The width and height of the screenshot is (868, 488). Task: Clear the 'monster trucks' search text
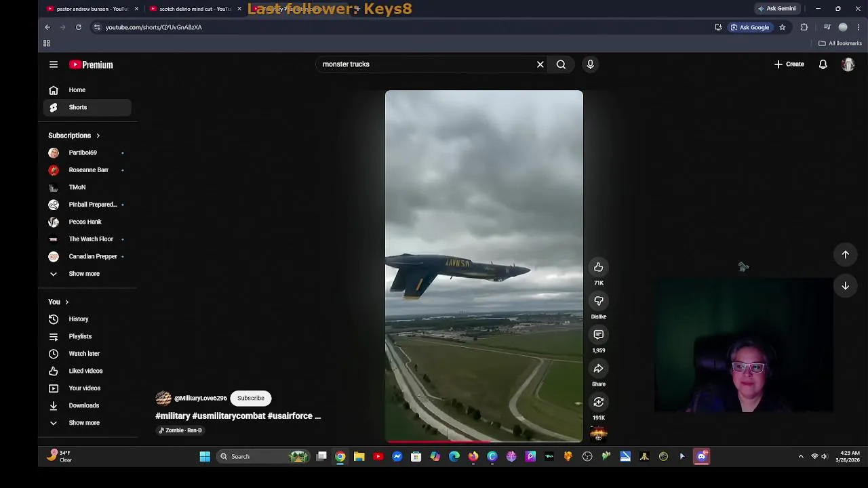click(540, 64)
